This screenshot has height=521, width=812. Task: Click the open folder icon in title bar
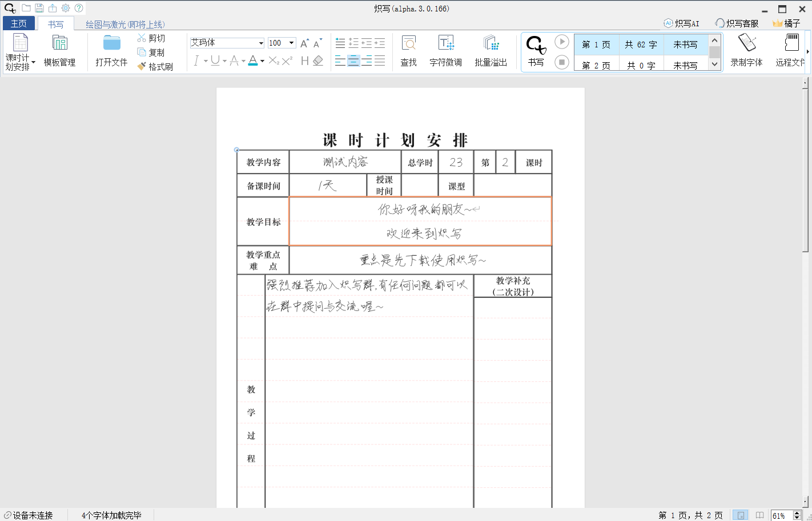(x=26, y=8)
